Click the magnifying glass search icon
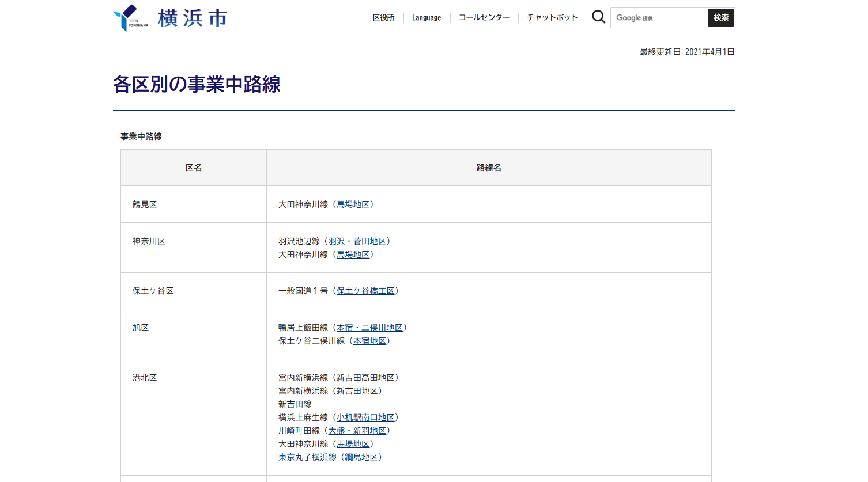The height and width of the screenshot is (482, 868). point(598,17)
